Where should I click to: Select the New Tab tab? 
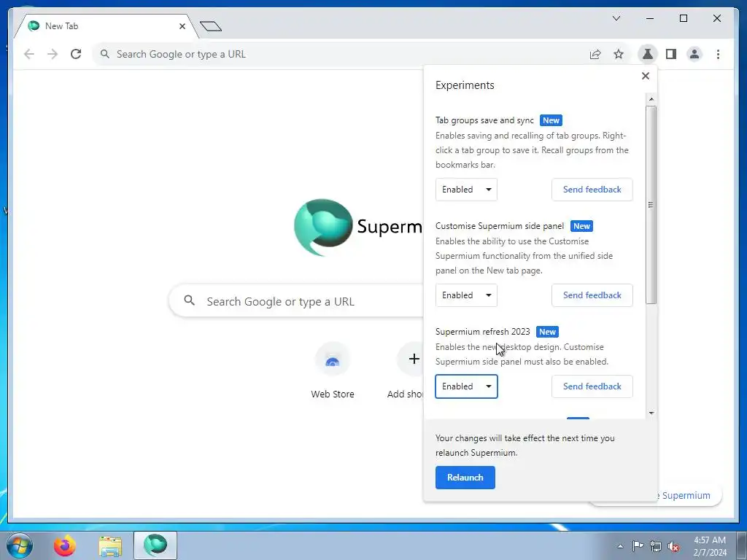click(107, 26)
